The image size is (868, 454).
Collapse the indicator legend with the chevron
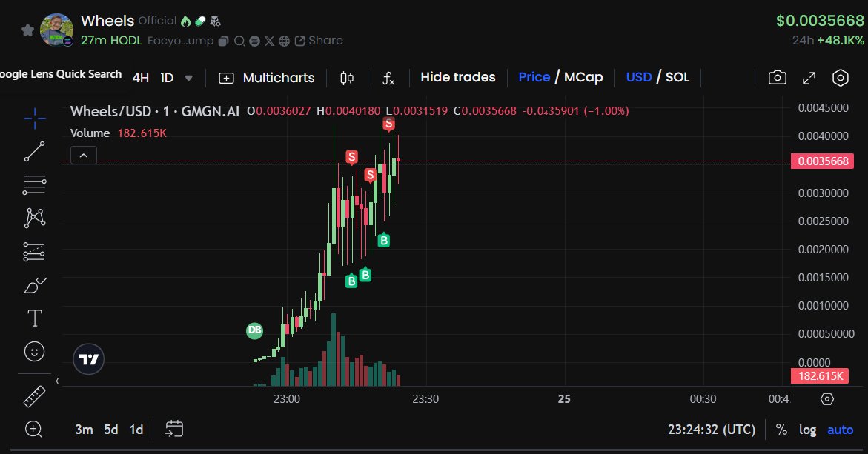(84, 156)
